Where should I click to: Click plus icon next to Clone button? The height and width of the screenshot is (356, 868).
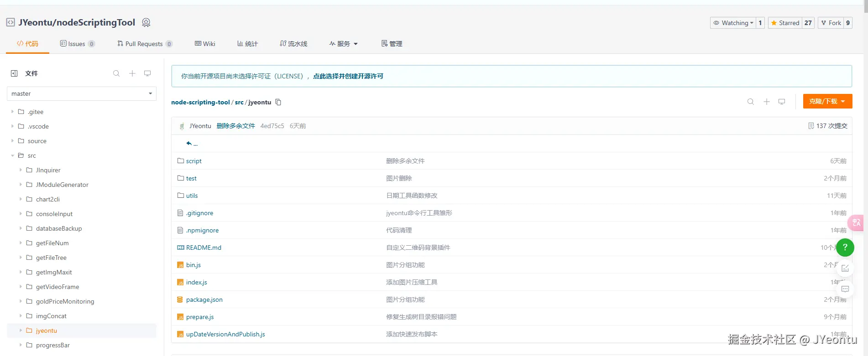tap(767, 102)
